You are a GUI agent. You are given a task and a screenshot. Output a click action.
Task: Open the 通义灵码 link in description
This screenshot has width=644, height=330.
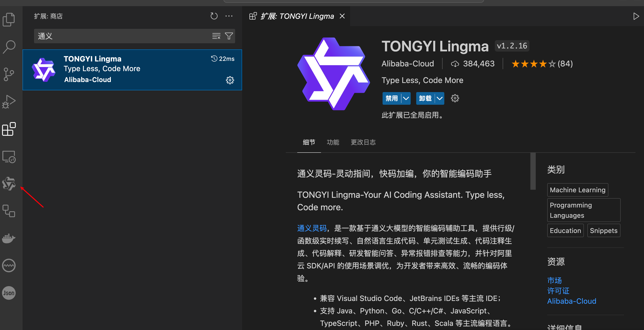312,228
